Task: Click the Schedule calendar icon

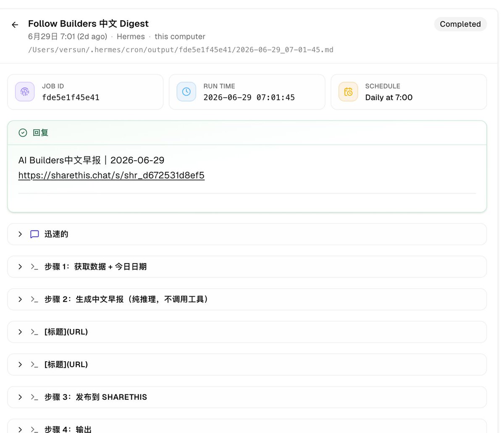Action: [348, 91]
